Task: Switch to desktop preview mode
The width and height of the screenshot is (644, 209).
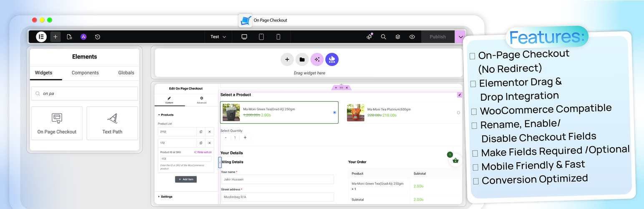Action: click(244, 37)
